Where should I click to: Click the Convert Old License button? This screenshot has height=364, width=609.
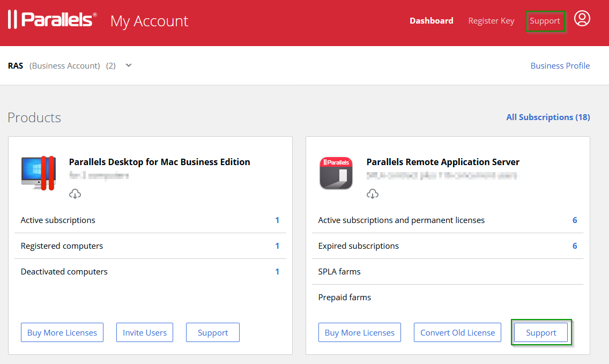click(457, 332)
